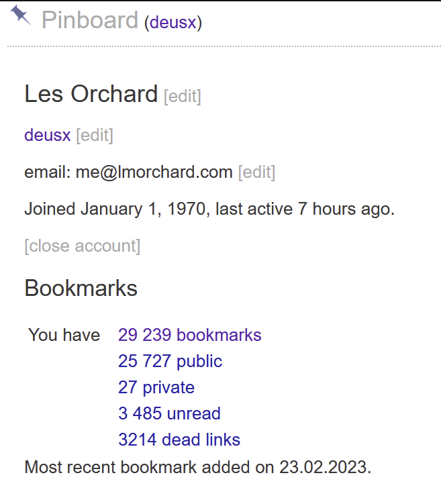The image size is (441, 504).
Task: Click the email text me@lmorchard.com
Action: [154, 172]
